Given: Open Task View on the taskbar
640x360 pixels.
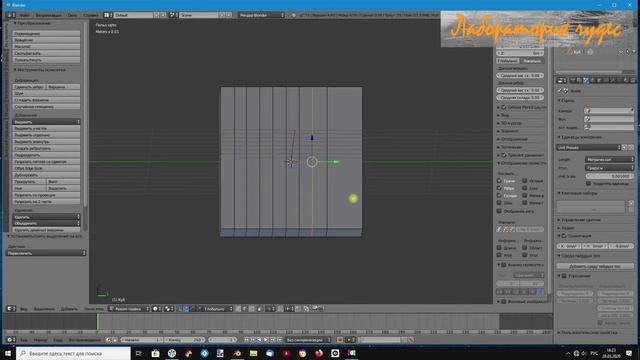Looking at the screenshot, I should point(139,353).
